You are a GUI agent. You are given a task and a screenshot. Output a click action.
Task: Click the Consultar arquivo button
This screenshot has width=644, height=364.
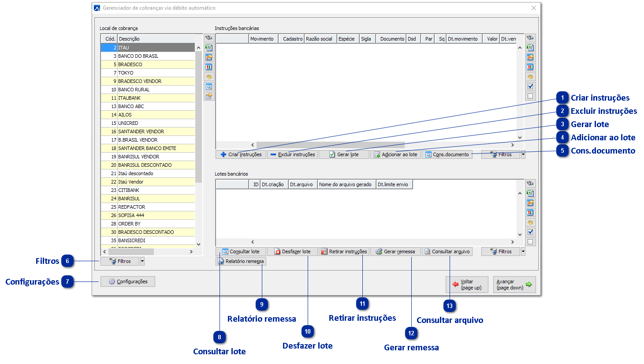(x=447, y=251)
